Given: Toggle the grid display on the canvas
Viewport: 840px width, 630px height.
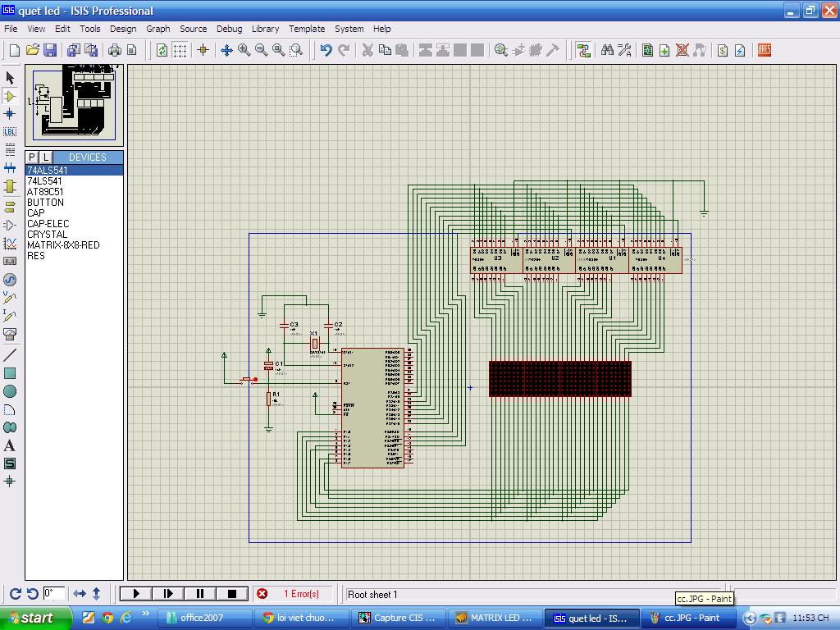Looking at the screenshot, I should click(x=180, y=50).
